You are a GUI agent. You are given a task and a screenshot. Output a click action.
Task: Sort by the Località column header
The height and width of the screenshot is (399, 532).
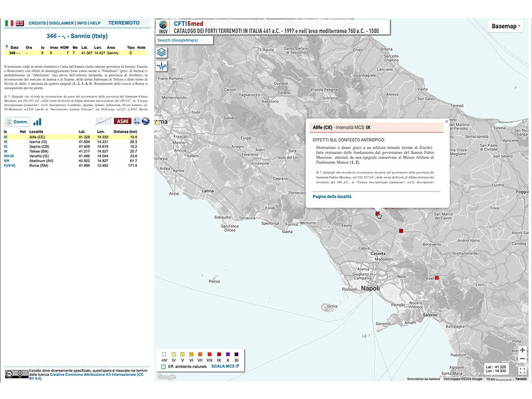click(x=36, y=132)
